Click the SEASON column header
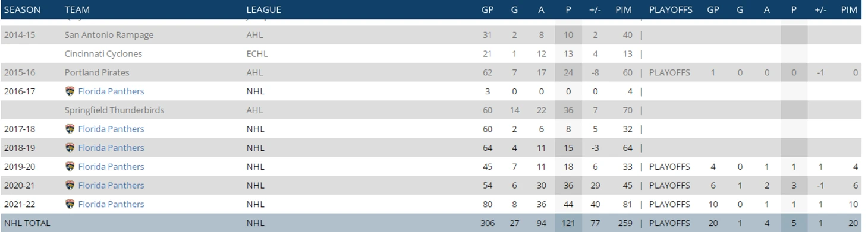Screen dimensions: 868x232 22,10
